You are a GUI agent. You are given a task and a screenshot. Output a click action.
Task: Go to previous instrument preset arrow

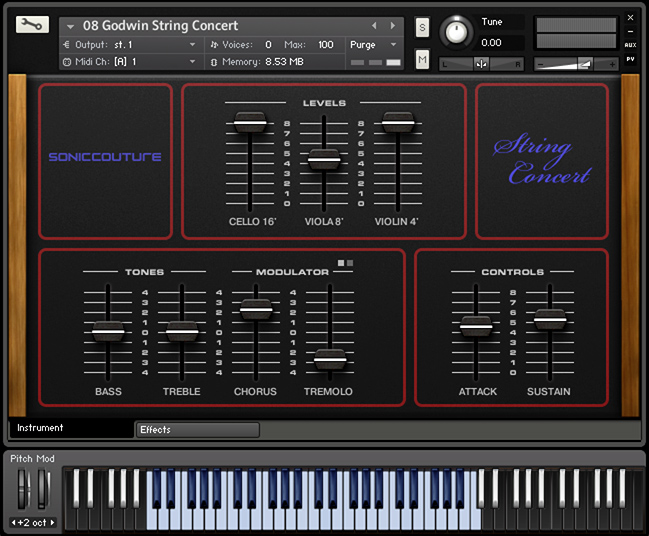tap(374, 26)
